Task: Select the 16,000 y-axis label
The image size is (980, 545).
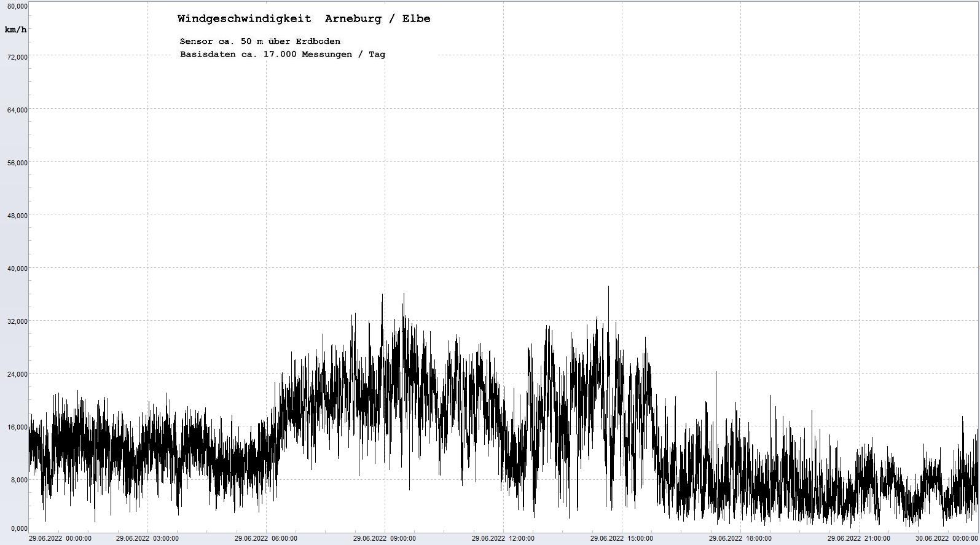Action: (17, 427)
